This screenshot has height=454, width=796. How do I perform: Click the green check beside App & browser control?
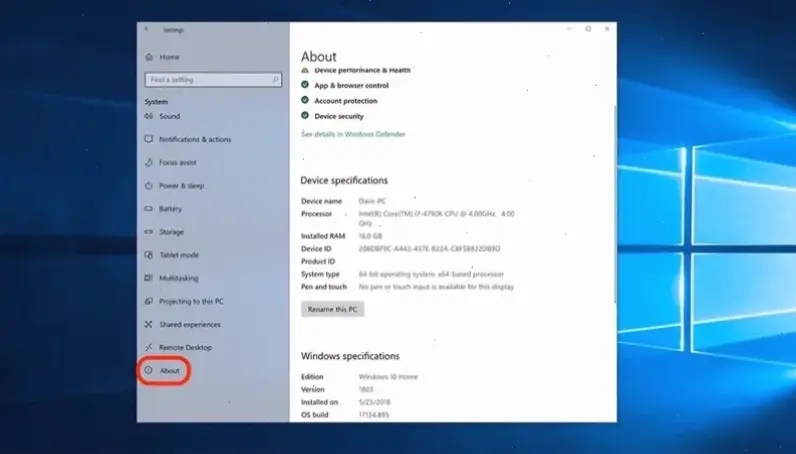point(305,85)
